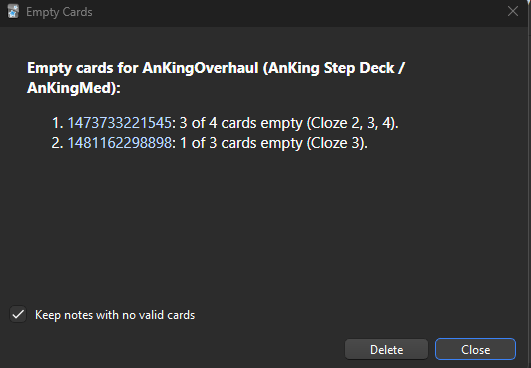Viewport: 531px width, 368px height.
Task: Click the 'Empty cards for AnKingOverhaul' heading
Action: click(143, 68)
